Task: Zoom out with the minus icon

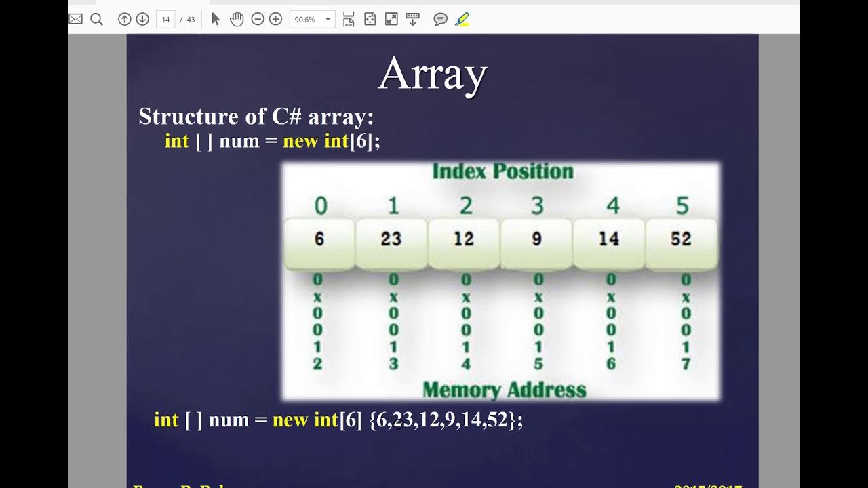Action: [x=257, y=19]
